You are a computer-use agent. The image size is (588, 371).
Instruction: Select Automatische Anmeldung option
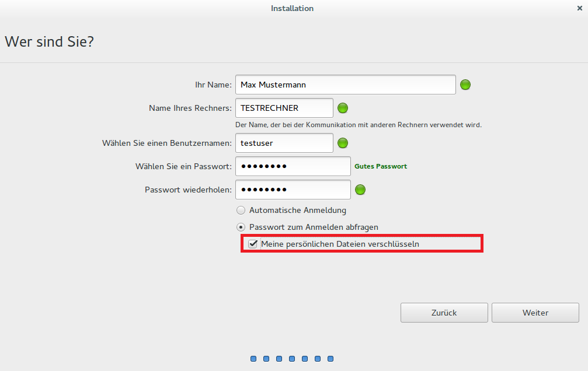pyautogui.click(x=241, y=210)
